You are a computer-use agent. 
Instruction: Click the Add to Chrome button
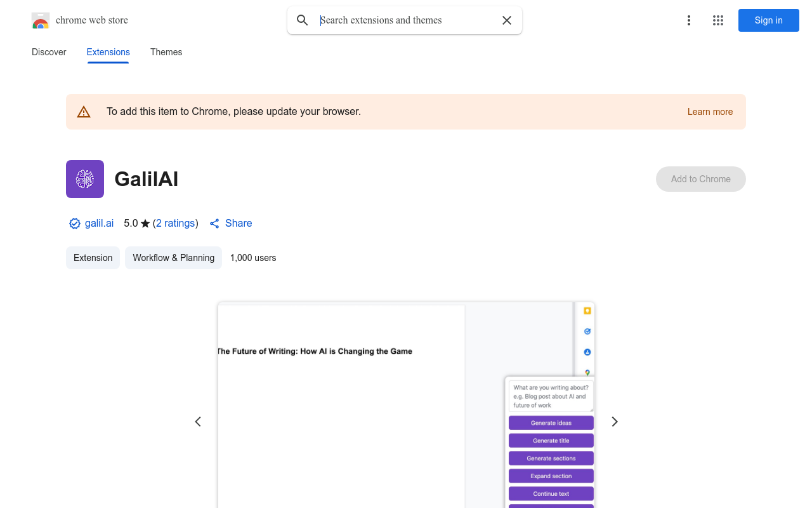(701, 179)
